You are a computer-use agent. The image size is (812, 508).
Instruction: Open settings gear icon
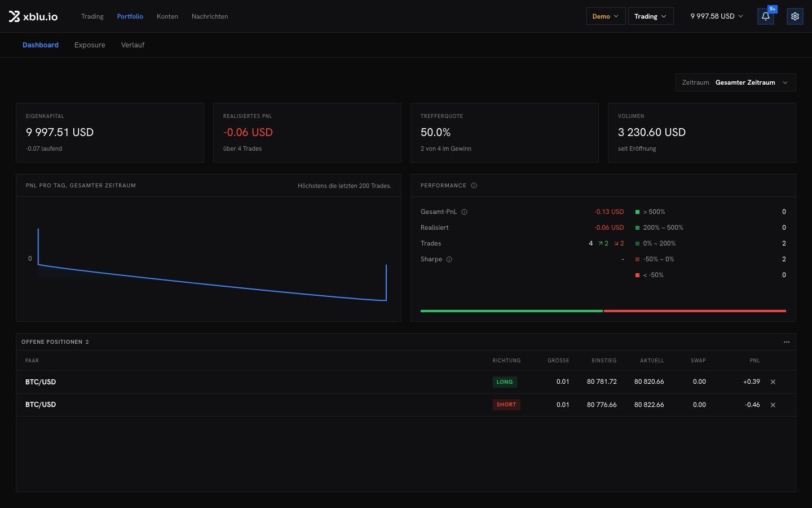point(795,16)
